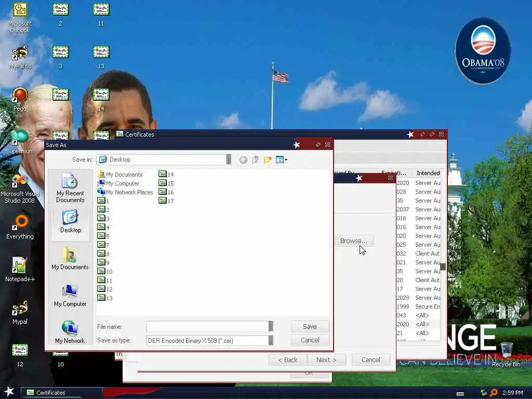
Task: Select certificate file 15 in file list
Action: [x=166, y=183]
